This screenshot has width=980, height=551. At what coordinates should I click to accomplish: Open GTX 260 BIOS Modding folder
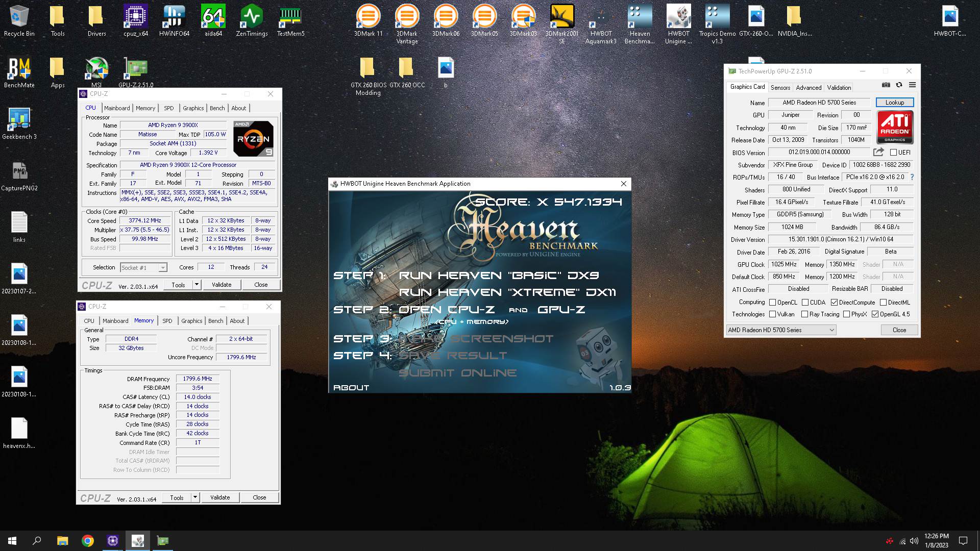point(368,77)
